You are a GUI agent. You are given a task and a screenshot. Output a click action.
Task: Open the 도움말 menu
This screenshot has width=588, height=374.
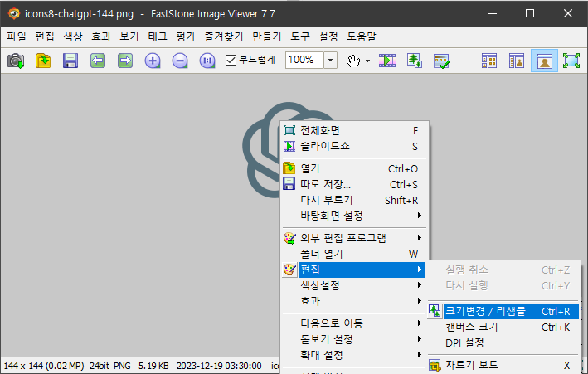[362, 36]
